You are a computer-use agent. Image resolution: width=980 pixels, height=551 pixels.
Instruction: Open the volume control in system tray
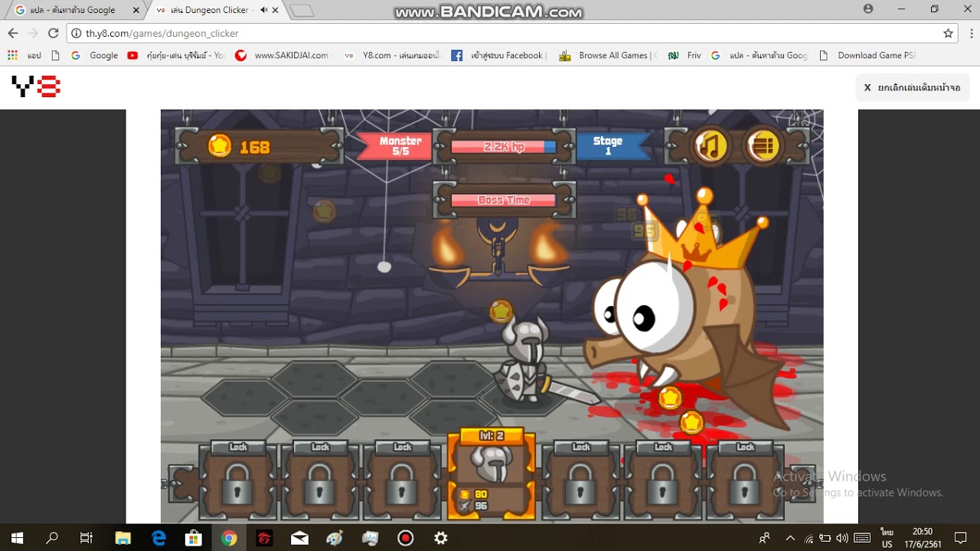(x=843, y=538)
